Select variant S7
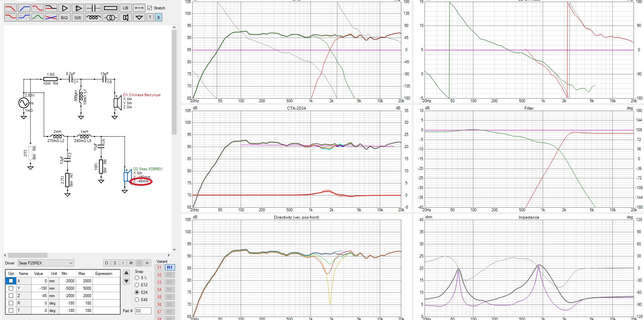This screenshot has height=320, width=644. point(159,312)
